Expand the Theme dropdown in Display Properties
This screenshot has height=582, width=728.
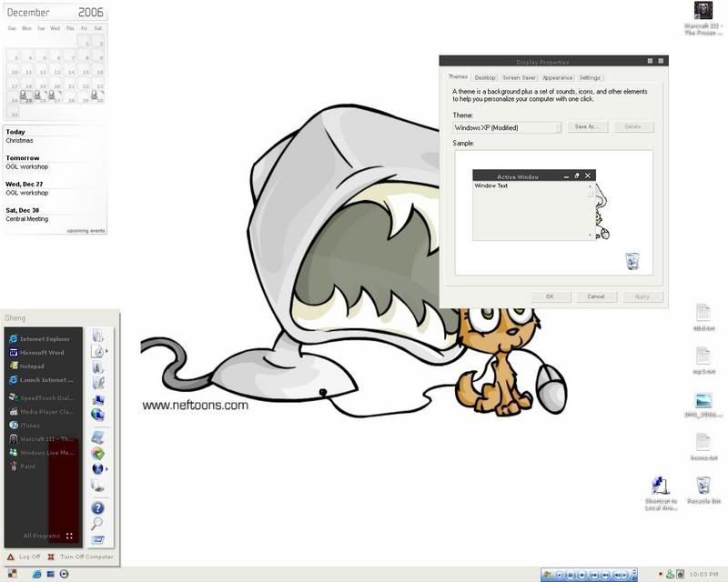(x=558, y=127)
